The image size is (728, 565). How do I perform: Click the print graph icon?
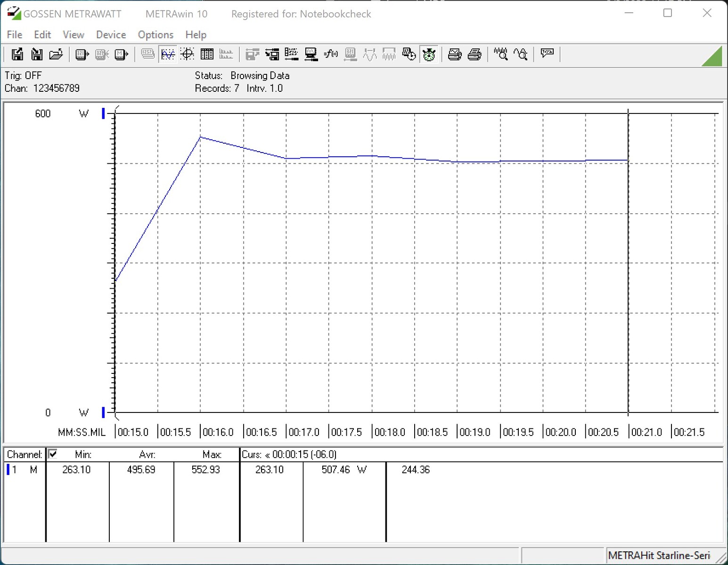click(455, 55)
